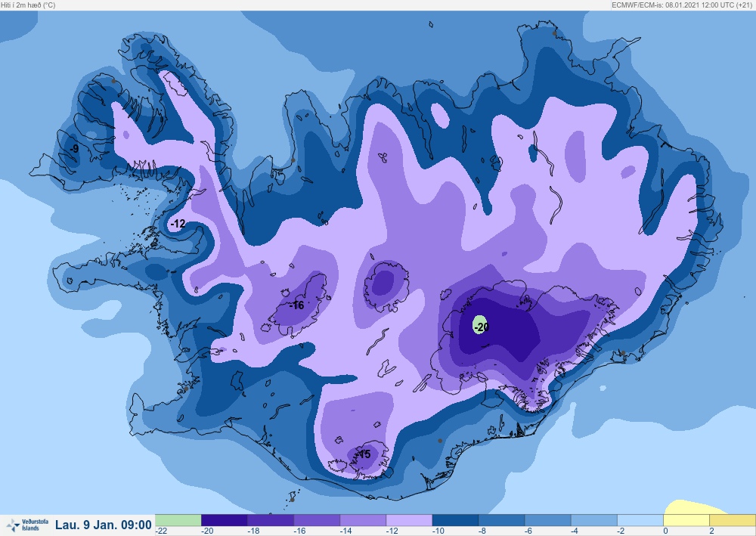Image resolution: width=756 pixels, height=536 pixels.
Task: Click the -16 temperature label on the map
Action: [296, 305]
